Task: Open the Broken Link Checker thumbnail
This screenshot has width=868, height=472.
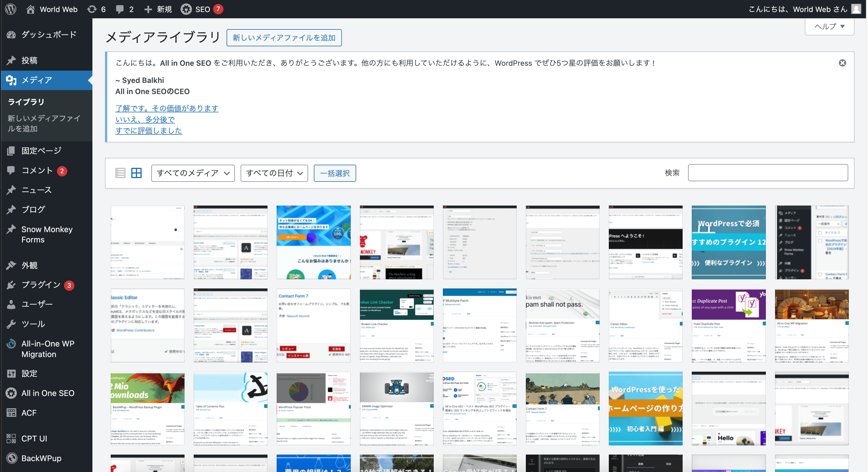Action: pyautogui.click(x=397, y=325)
